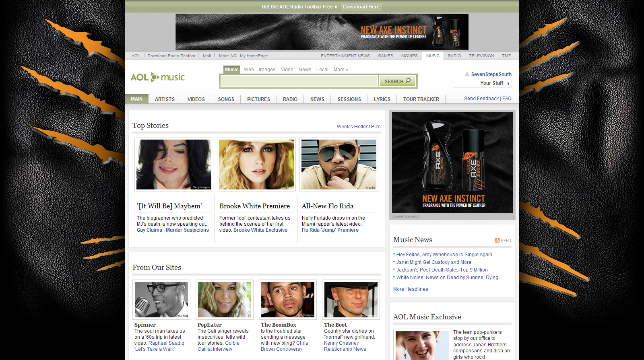644x360 pixels.
Task: Click Make AOL My HomePage link
Action: click(244, 56)
